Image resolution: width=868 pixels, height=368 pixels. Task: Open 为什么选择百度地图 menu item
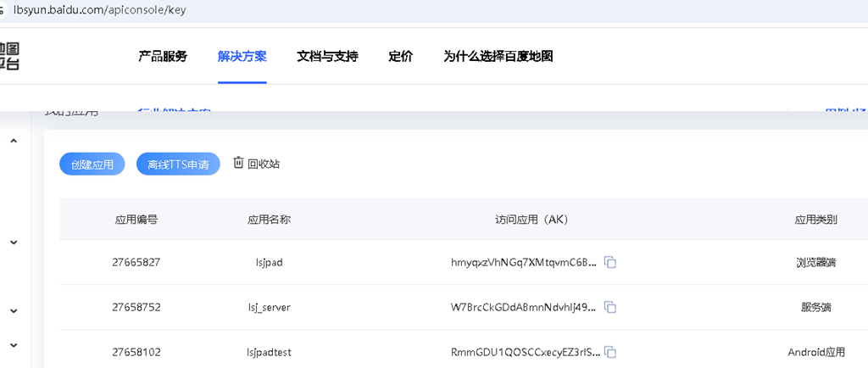(498, 57)
